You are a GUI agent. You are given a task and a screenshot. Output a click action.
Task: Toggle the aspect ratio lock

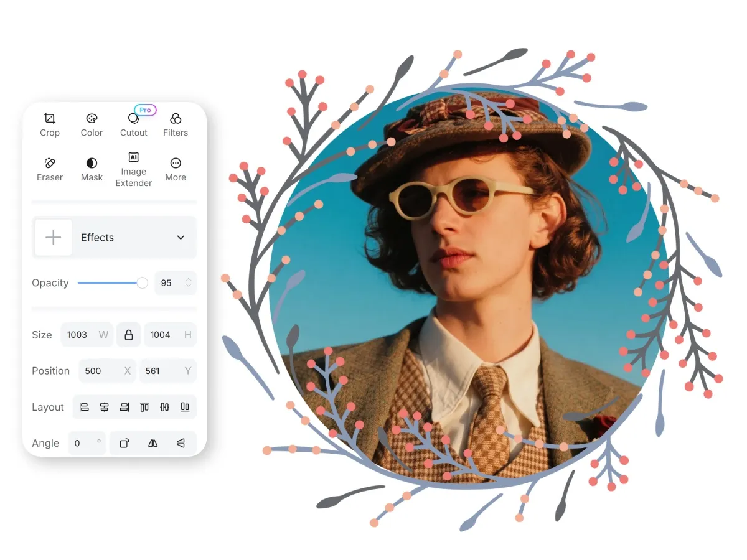click(129, 335)
